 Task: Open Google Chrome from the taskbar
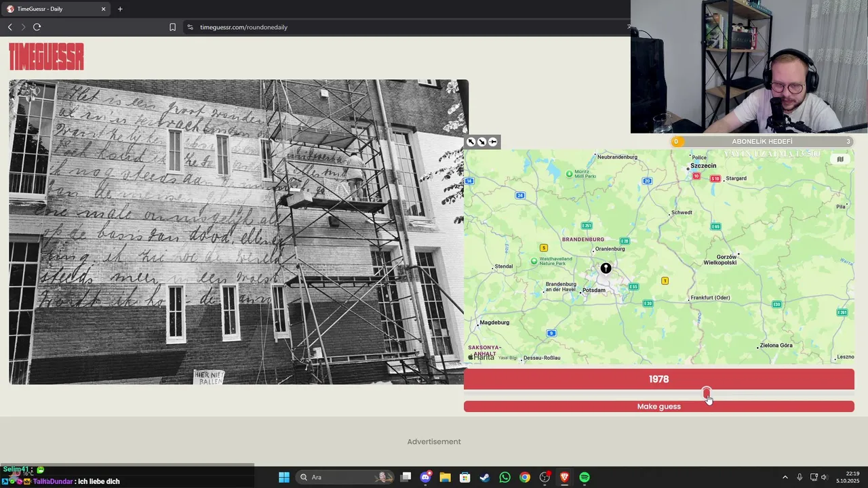524,477
